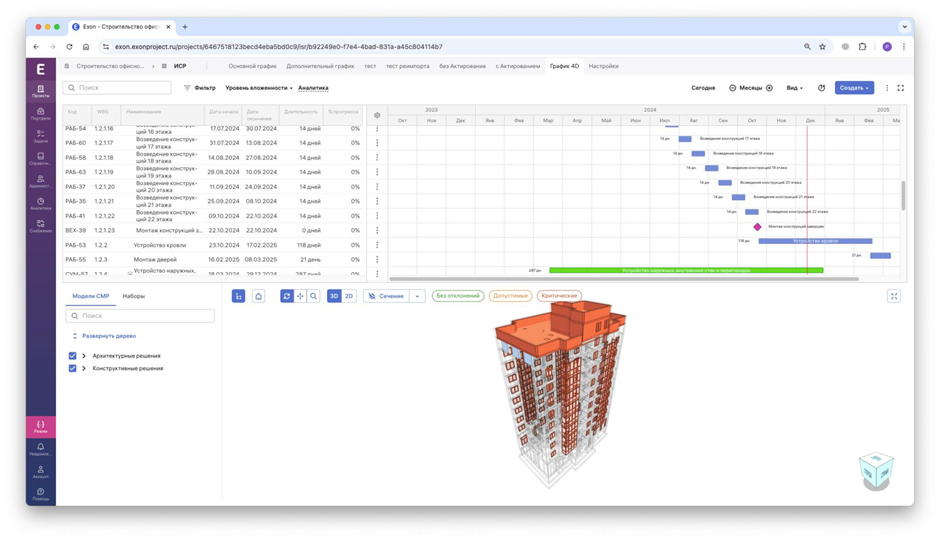Image resolution: width=940 pixels, height=540 pixels.
Task: Expand the Архитектурные решения tree node
Action: click(84, 355)
